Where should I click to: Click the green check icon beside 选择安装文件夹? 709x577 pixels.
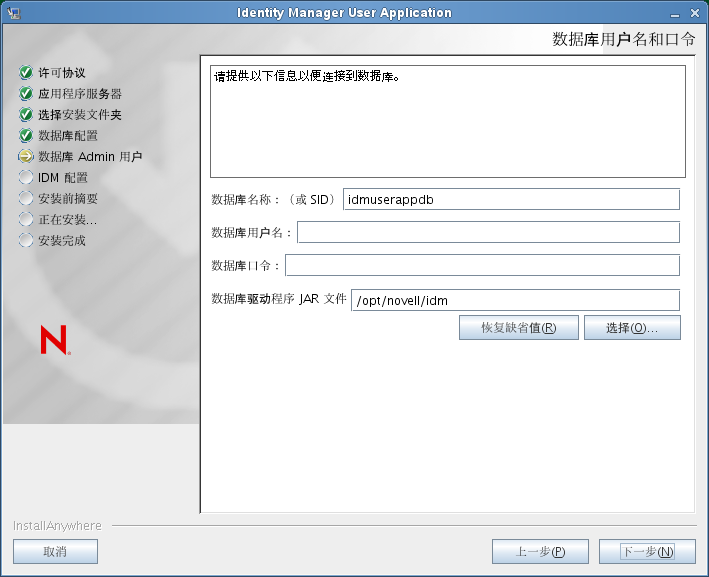[26, 114]
